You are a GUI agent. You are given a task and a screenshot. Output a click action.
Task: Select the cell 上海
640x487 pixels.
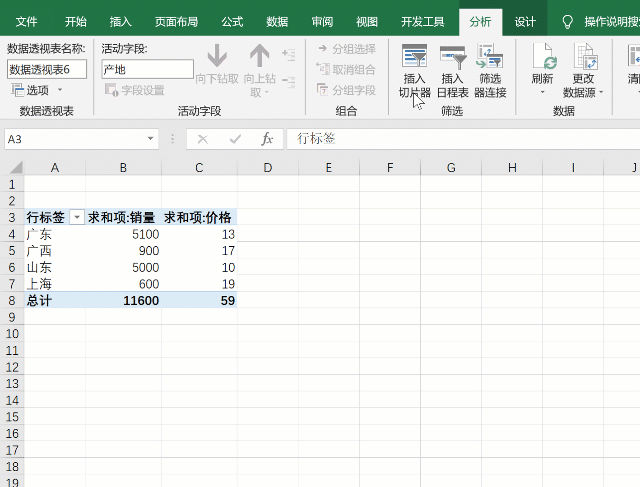click(x=55, y=284)
